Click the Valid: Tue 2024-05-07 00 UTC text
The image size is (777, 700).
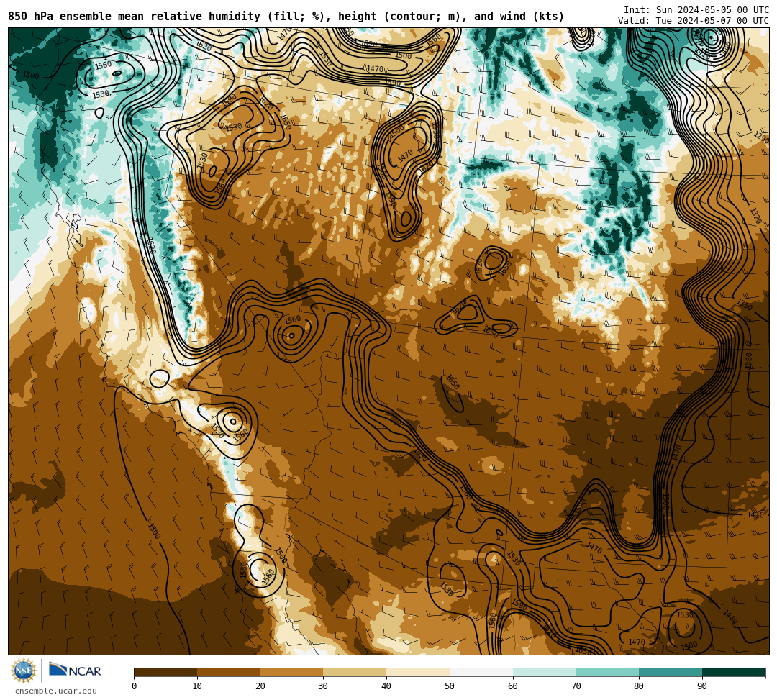(x=694, y=21)
